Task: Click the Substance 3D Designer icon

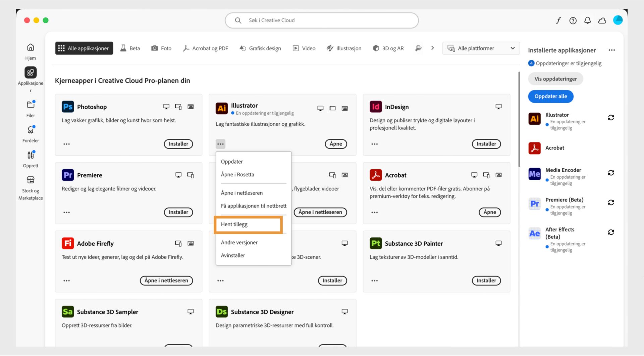Action: pos(222,312)
